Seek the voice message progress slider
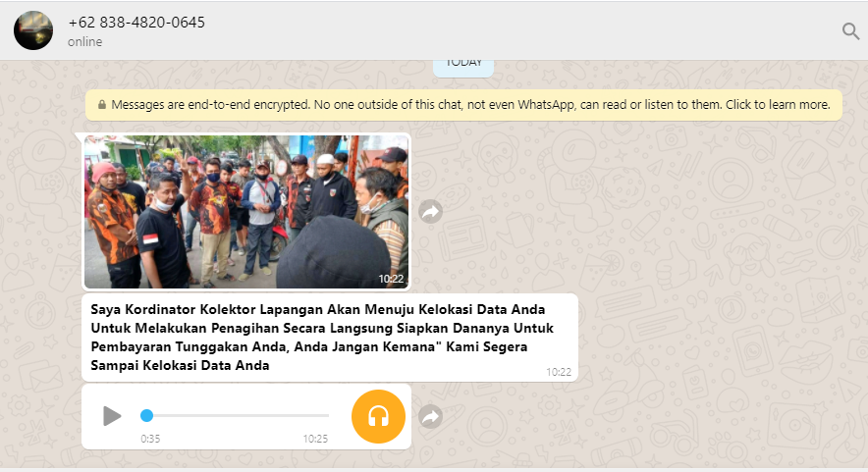The image size is (868, 472). (x=235, y=415)
